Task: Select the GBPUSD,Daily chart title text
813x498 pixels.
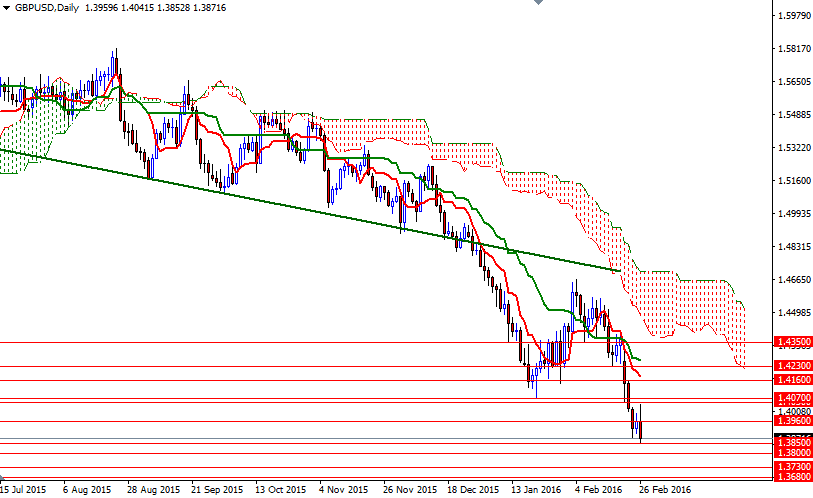Action: pyautogui.click(x=47, y=8)
